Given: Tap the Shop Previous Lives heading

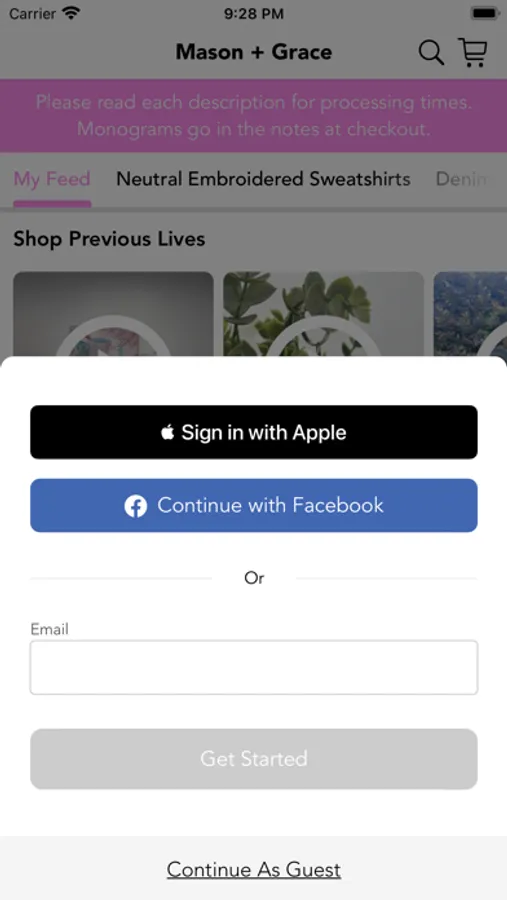Looking at the screenshot, I should 109,239.
